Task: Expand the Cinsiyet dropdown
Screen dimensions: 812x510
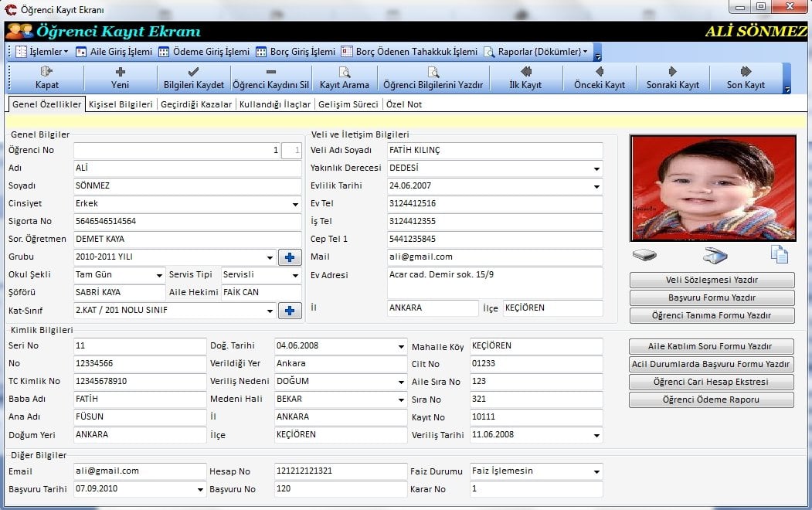Action: (295, 205)
